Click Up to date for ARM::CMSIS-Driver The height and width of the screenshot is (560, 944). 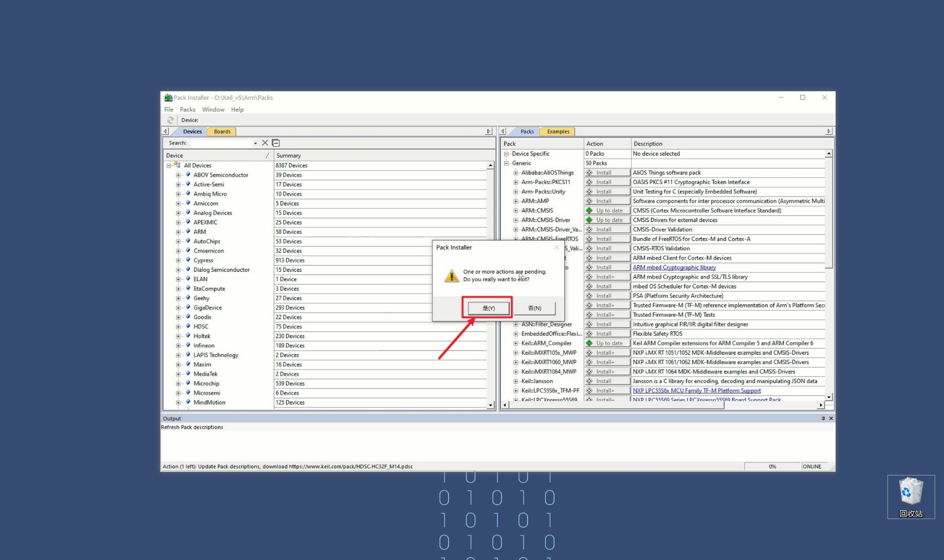[607, 220]
